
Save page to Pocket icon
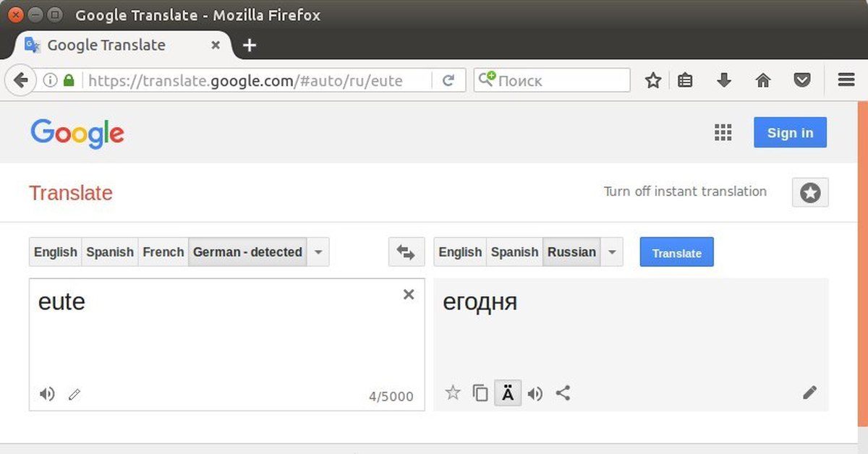(802, 80)
